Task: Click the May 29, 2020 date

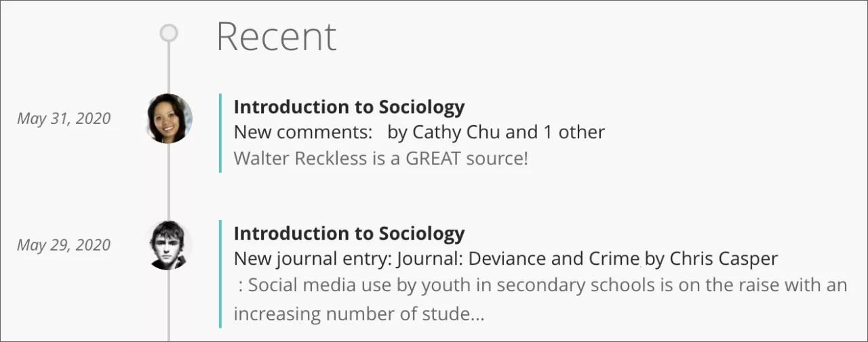Action: point(64,245)
